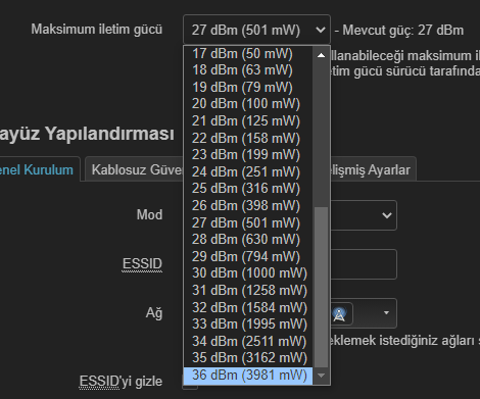Pick 28 dBm (630 mW) power level

pos(248,240)
